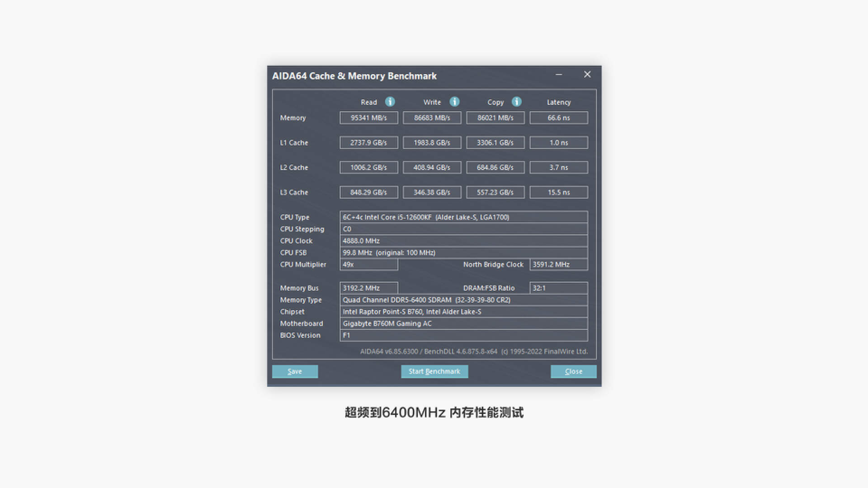Click the North Bridge Clock value field
868x488 pixels.
coord(558,264)
